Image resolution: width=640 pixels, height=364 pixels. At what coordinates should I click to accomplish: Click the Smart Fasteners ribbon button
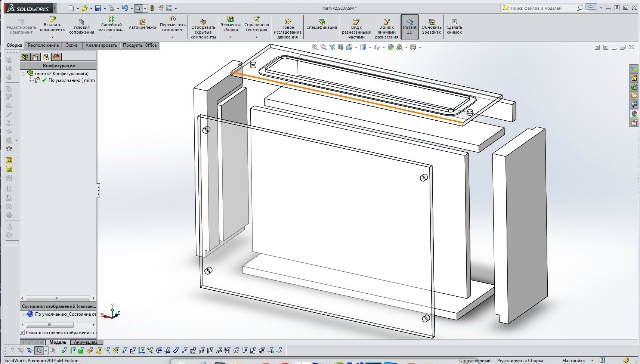click(142, 25)
